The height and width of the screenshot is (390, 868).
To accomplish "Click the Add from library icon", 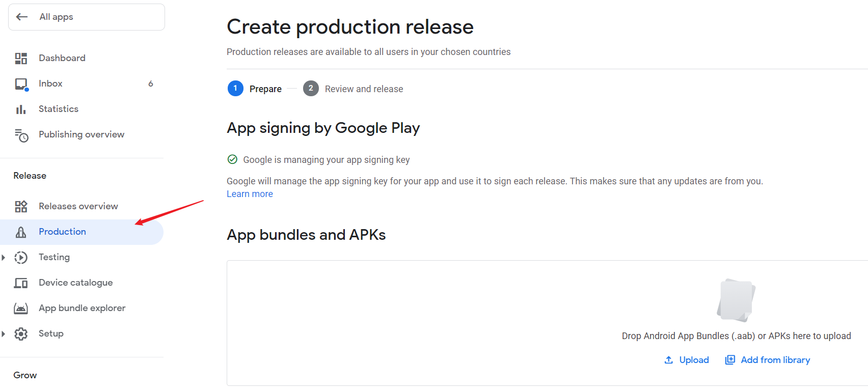I will click(x=730, y=359).
